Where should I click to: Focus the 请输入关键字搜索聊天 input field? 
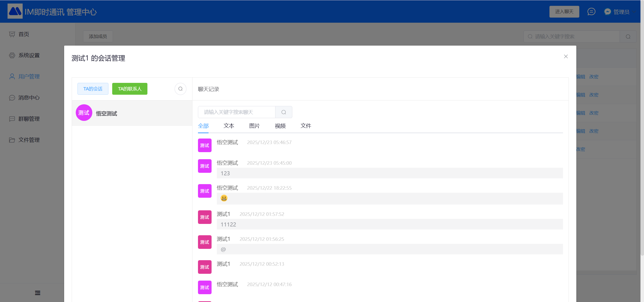coord(236,112)
